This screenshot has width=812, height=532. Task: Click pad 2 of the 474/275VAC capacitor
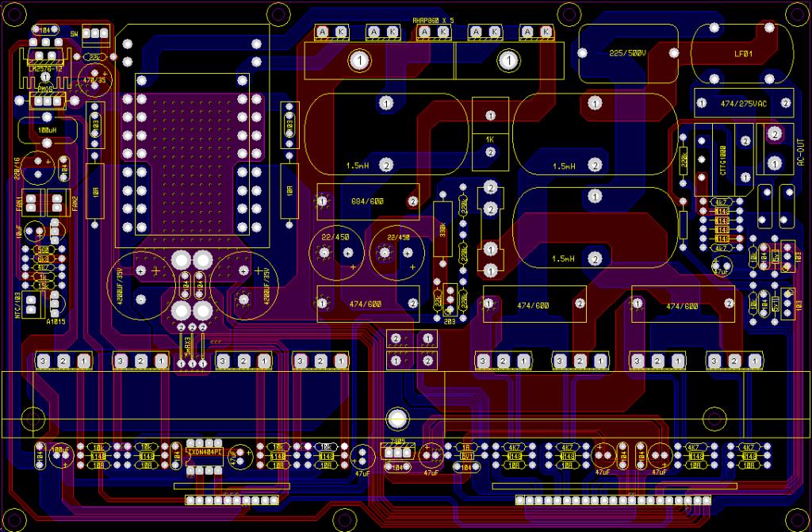tap(786, 103)
